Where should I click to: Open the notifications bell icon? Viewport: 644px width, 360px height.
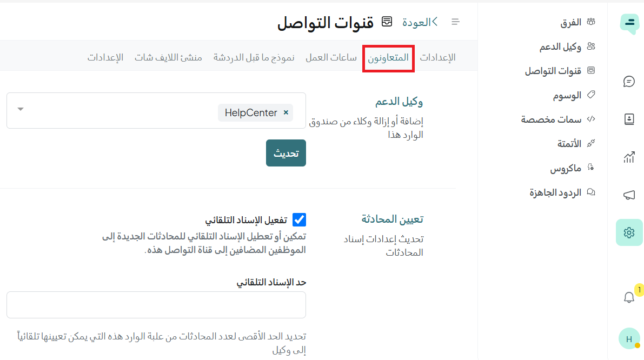click(x=629, y=297)
